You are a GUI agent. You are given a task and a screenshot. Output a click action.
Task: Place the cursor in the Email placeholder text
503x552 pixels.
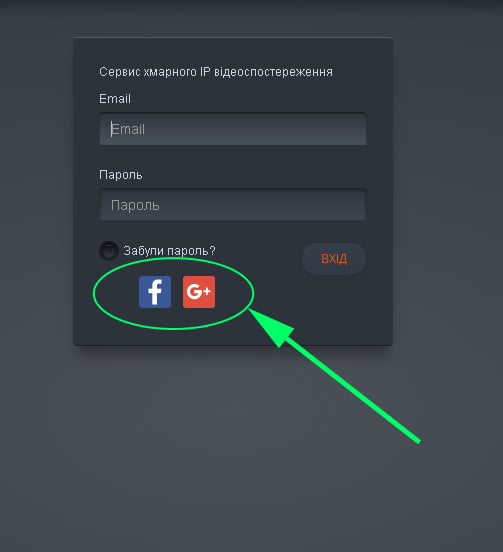[128, 129]
